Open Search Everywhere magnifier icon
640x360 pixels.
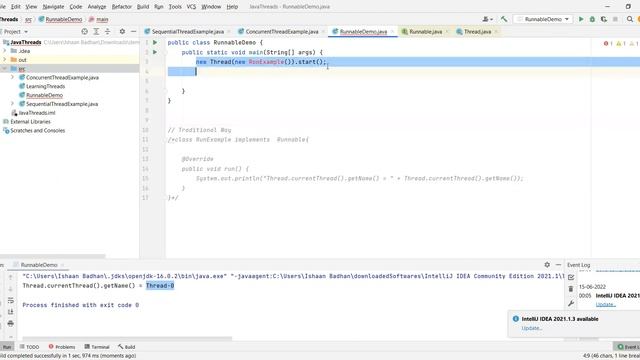coord(630,19)
